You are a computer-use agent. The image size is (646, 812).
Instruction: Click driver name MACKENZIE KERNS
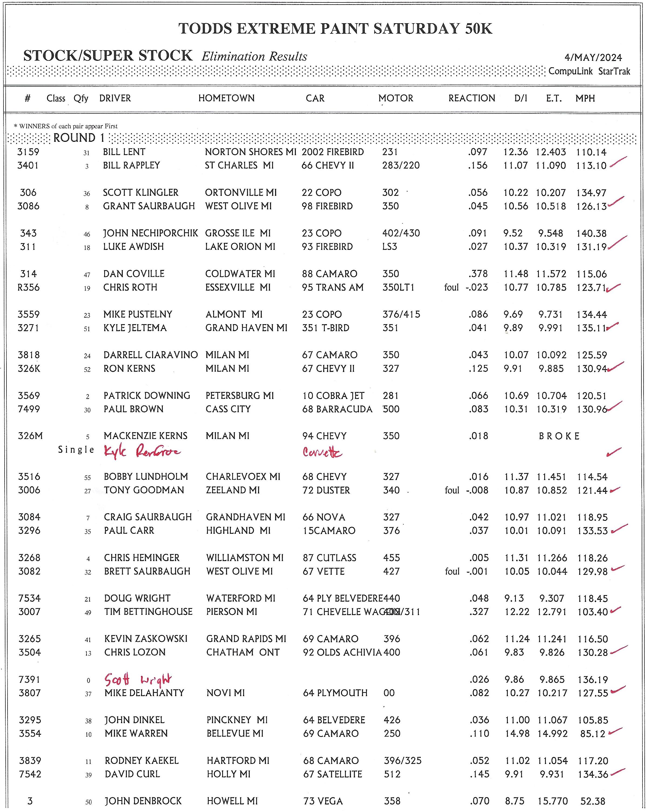pos(145,436)
